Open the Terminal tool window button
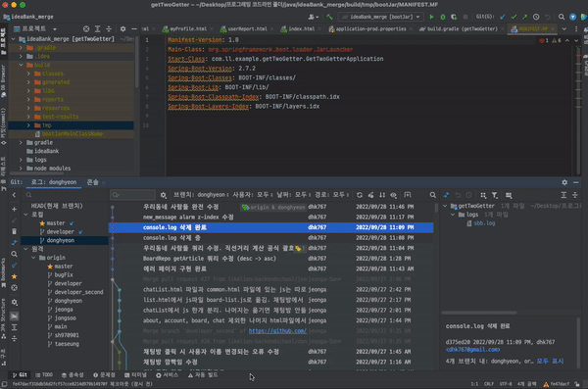This screenshot has height=389, width=588. pyautogui.click(x=135, y=374)
